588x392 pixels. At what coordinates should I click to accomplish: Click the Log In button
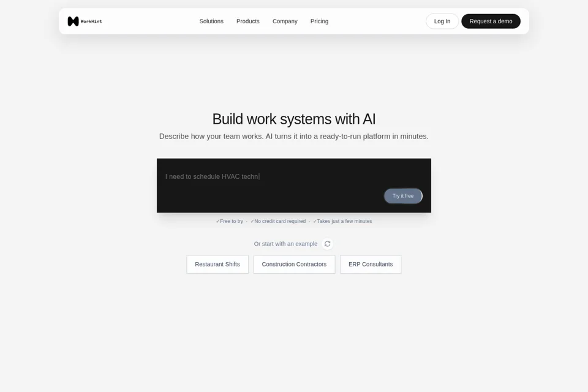[442, 21]
